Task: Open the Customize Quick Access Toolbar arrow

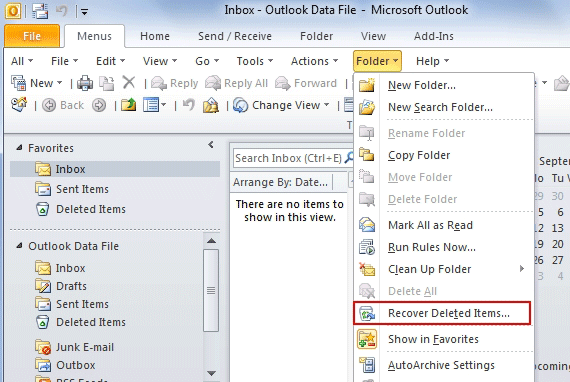Action: click(x=84, y=12)
